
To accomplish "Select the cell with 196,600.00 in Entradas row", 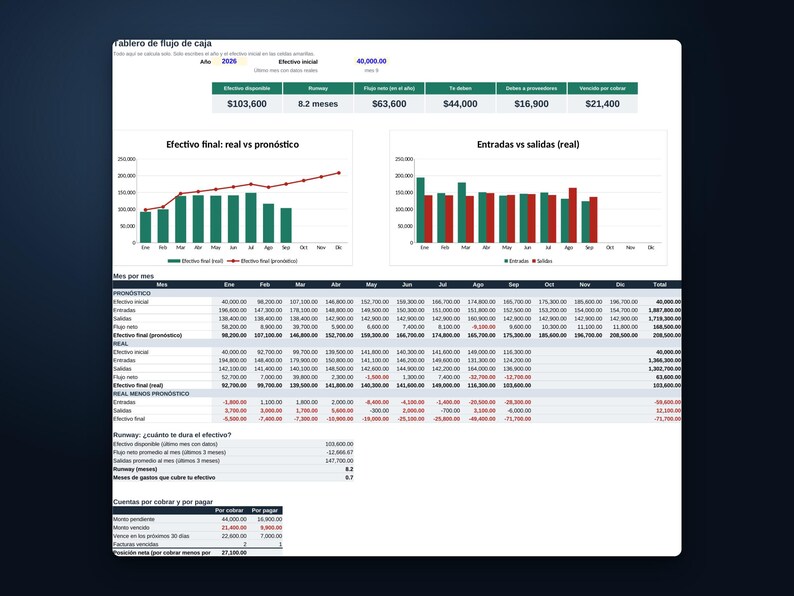I will (229, 310).
